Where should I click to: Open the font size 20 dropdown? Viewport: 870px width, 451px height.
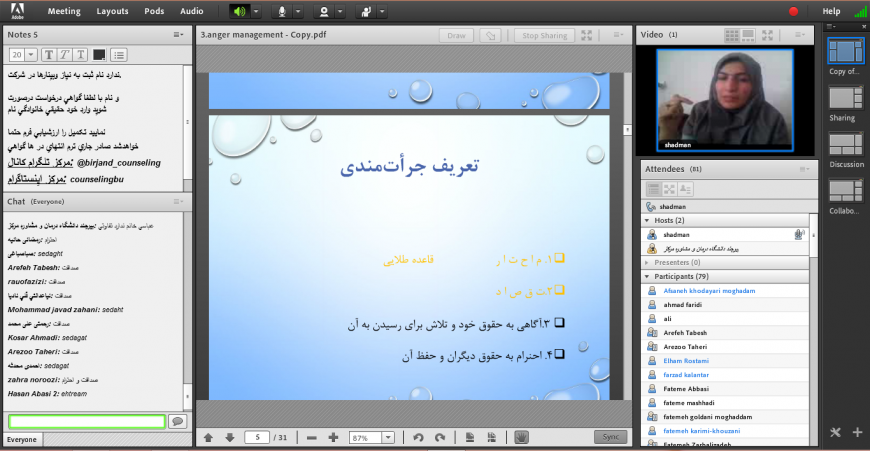pyautogui.click(x=31, y=54)
